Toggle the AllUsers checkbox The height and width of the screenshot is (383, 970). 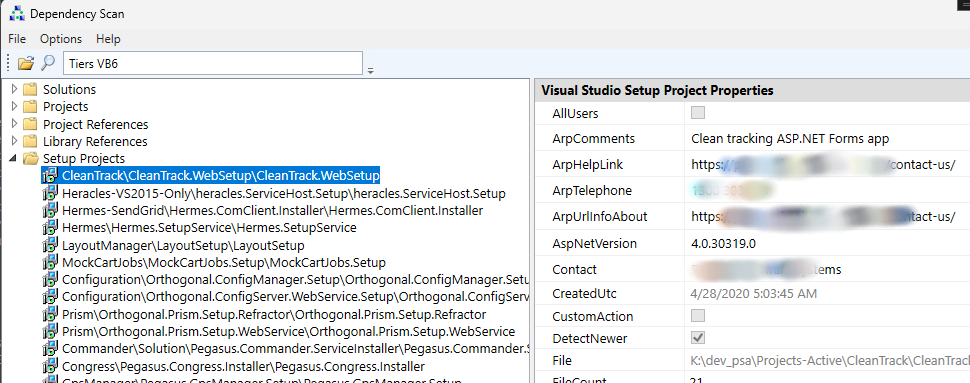pos(698,113)
